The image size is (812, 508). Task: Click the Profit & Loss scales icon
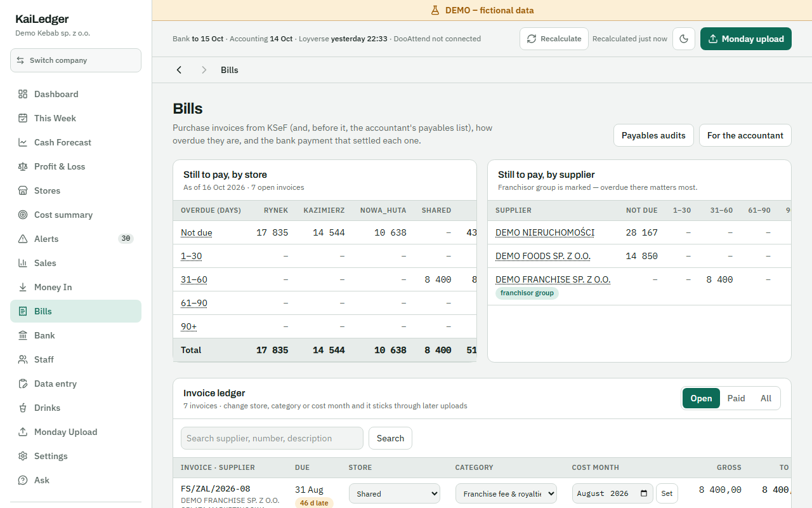point(23,166)
